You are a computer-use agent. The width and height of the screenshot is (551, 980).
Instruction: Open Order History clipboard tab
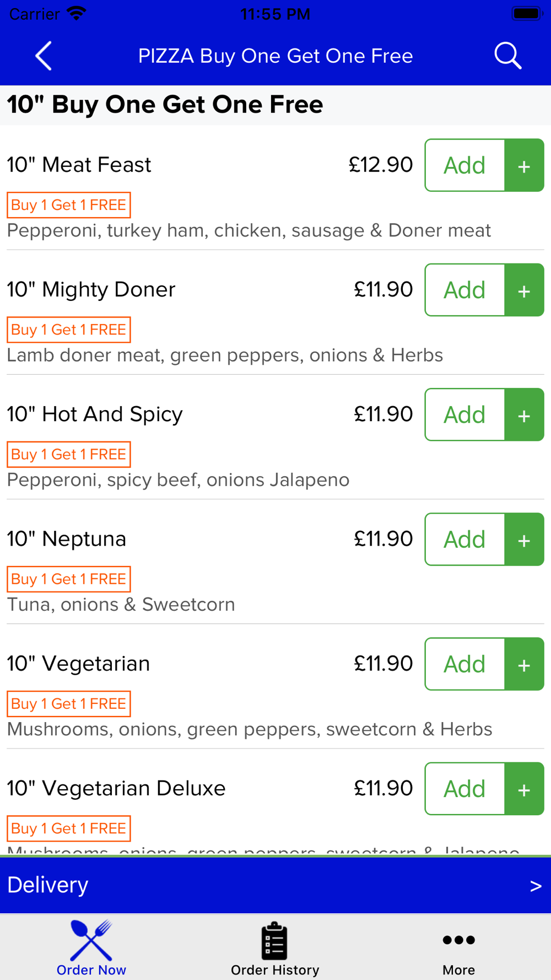(x=275, y=948)
